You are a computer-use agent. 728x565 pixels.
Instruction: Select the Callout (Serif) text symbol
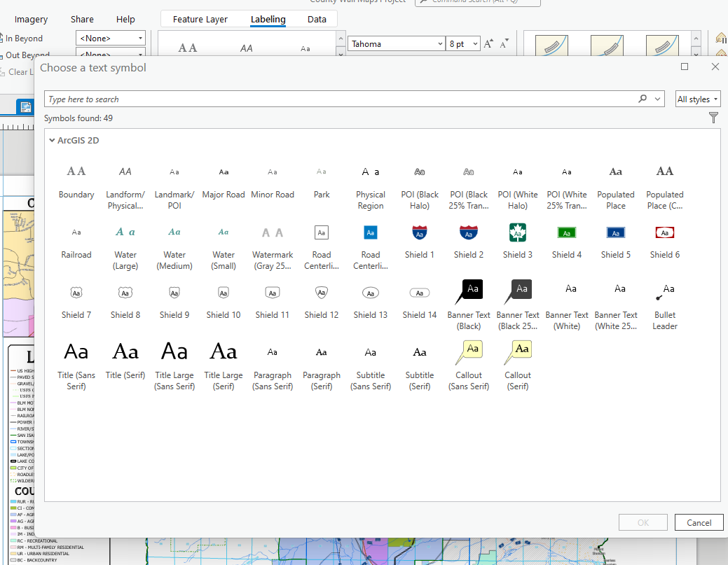pyautogui.click(x=517, y=350)
